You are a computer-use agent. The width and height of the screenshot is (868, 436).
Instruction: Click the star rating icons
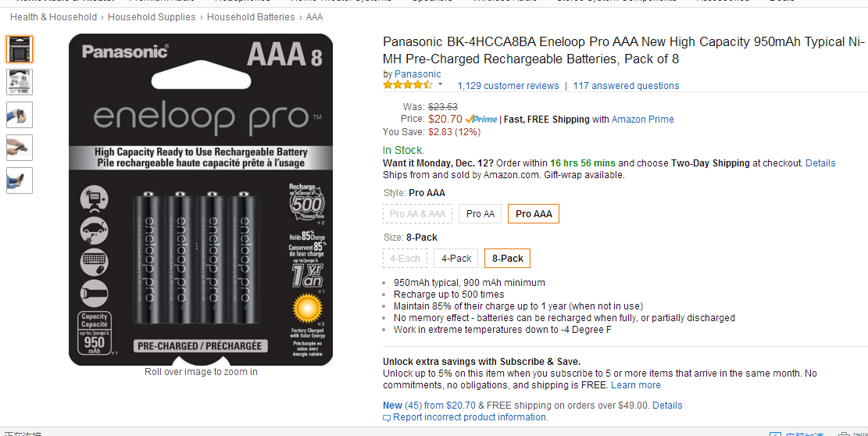pos(407,85)
